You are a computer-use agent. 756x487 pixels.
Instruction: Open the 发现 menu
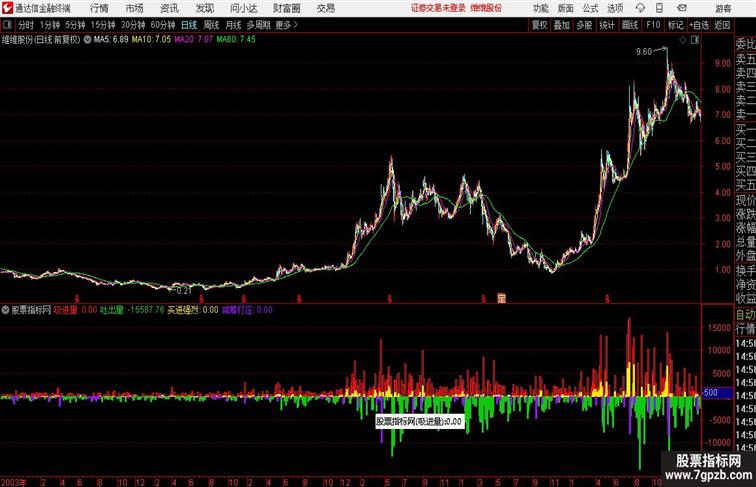point(204,8)
